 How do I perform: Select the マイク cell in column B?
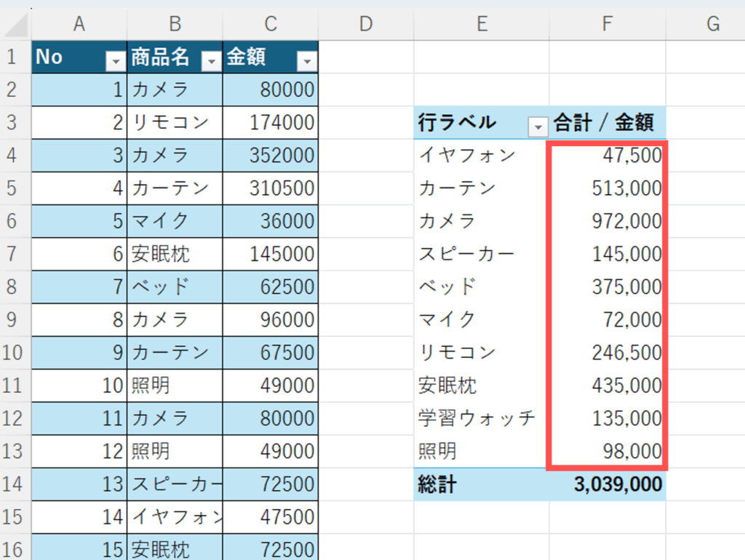[x=175, y=221]
